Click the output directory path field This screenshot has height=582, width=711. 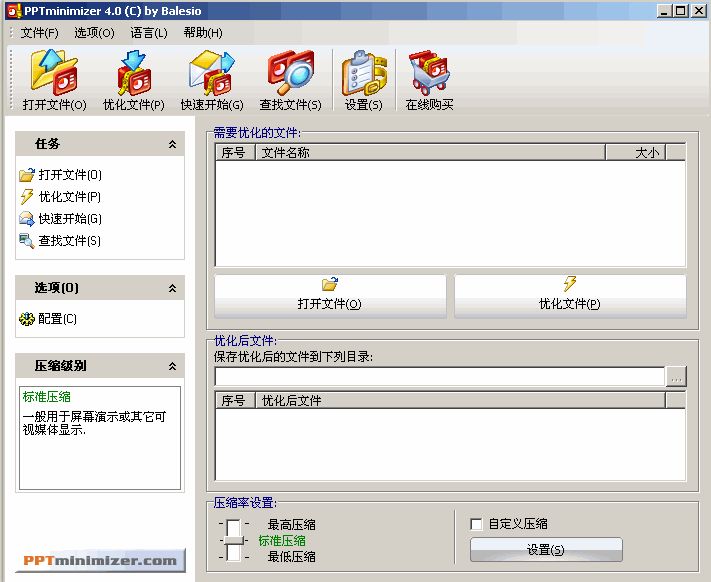[x=440, y=377]
